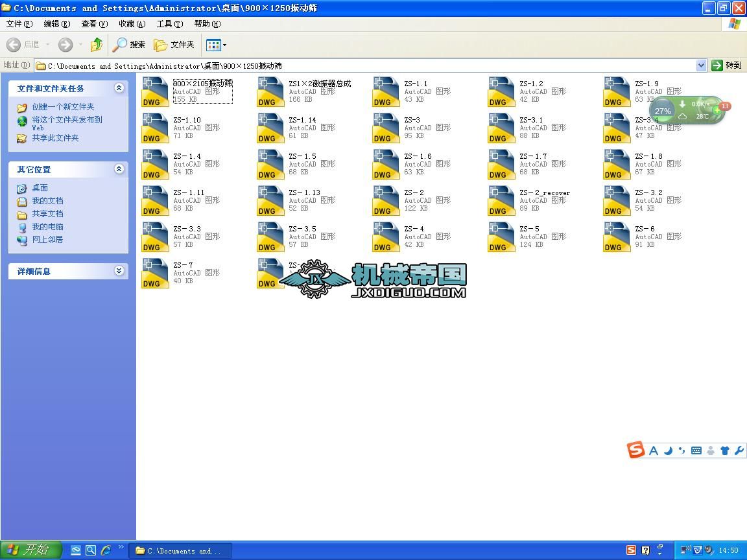The image size is (747, 560).
Task: Select the ZS-1.13 DWG file icon
Action: [x=270, y=200]
